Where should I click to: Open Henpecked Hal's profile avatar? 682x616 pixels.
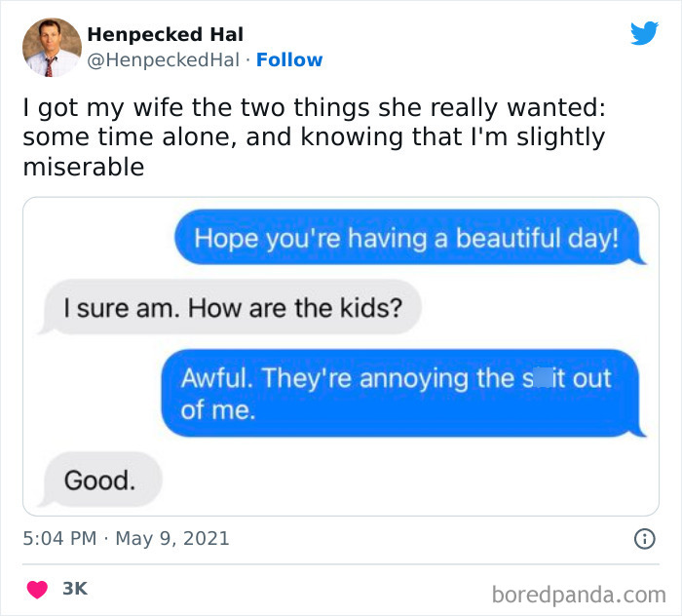click(x=51, y=47)
